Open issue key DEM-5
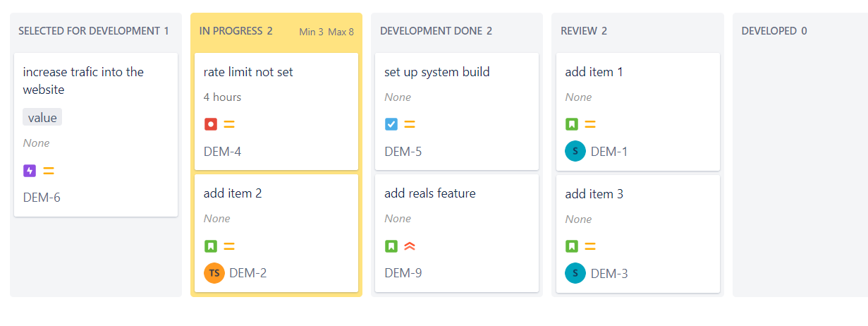The height and width of the screenshot is (326, 868). pyautogui.click(x=403, y=151)
